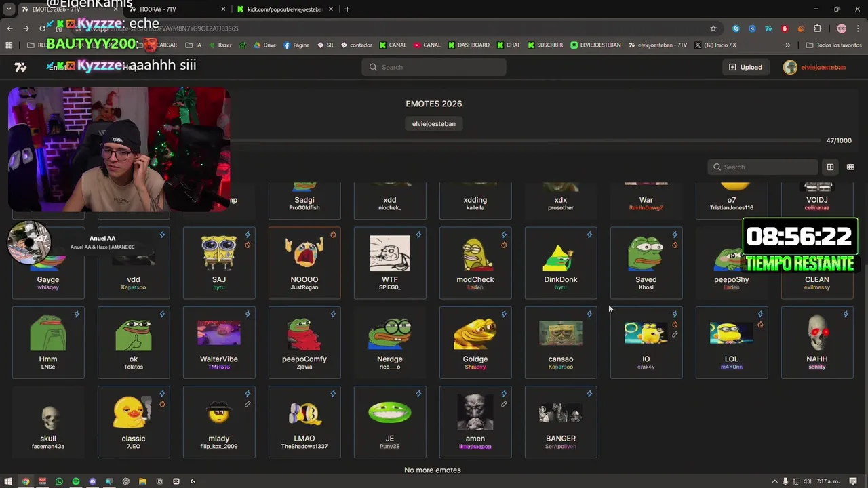Image resolution: width=868 pixels, height=488 pixels.
Task: Open the WalterVibe emote
Action: pyautogui.click(x=219, y=342)
